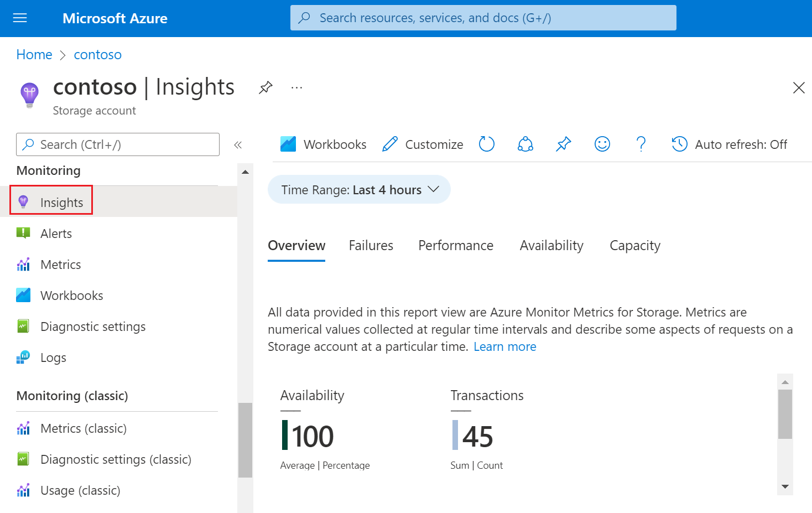Open the Performance tab
This screenshot has height=513, width=812.
pyautogui.click(x=456, y=245)
